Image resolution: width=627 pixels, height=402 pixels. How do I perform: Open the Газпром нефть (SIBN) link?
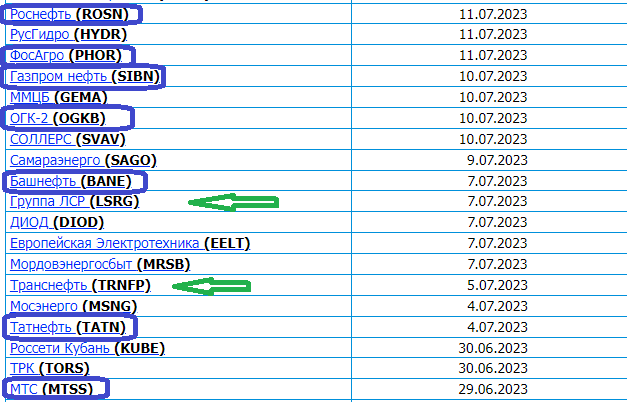click(x=85, y=76)
